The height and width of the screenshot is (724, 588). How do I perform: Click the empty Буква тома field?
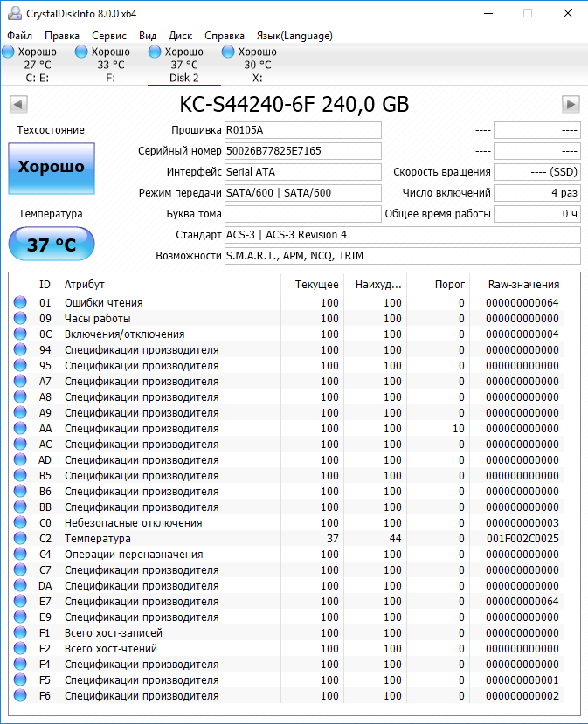[x=303, y=214]
